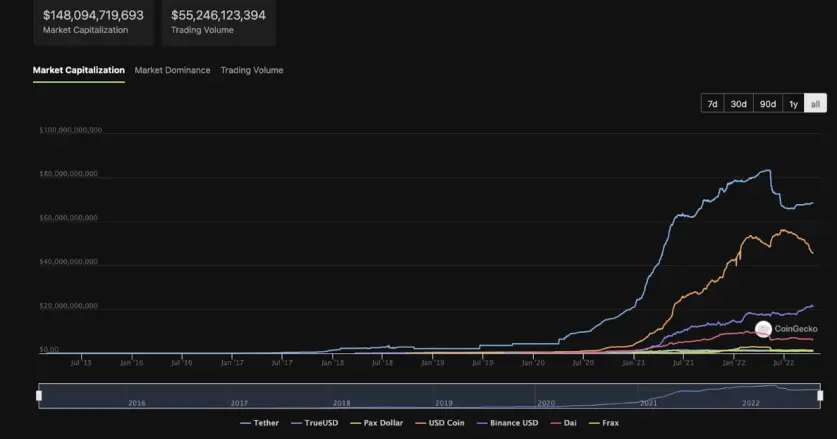The image size is (837, 439).
Task: Click the Jan '22 x-axis label
Action: click(733, 363)
